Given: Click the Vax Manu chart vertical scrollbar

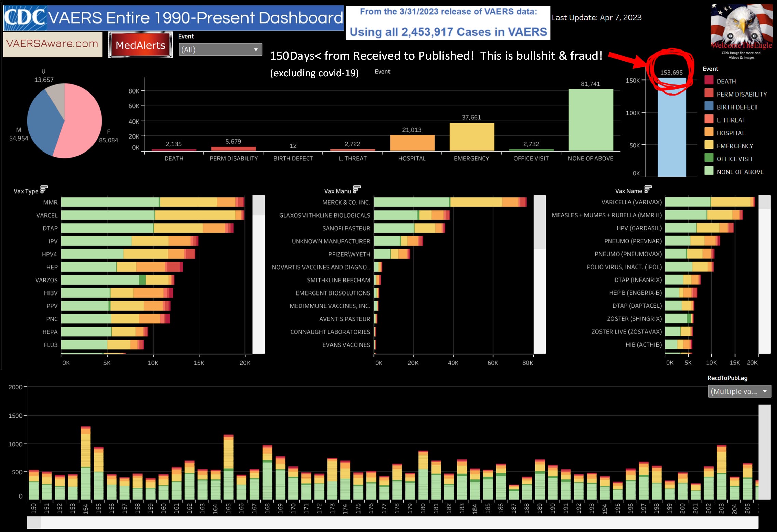Looking at the screenshot, I should pos(539,274).
